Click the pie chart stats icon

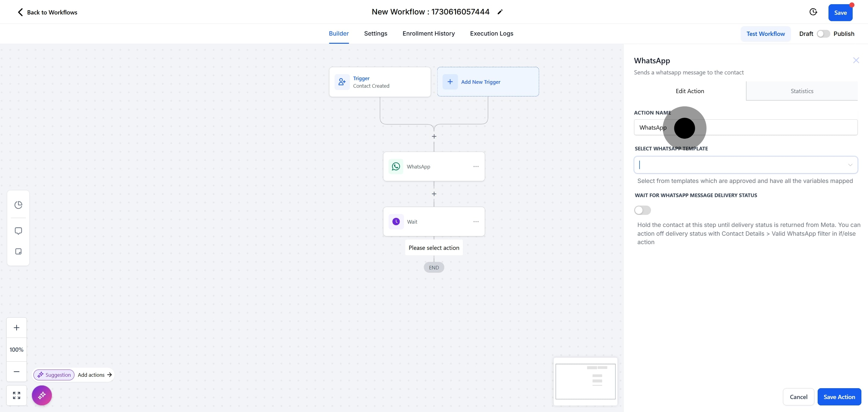[18, 205]
